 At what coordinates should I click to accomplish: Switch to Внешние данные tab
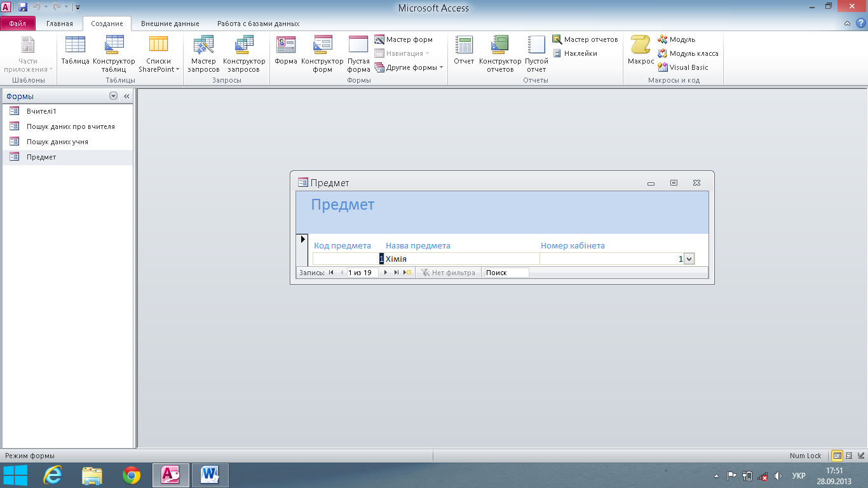[170, 24]
